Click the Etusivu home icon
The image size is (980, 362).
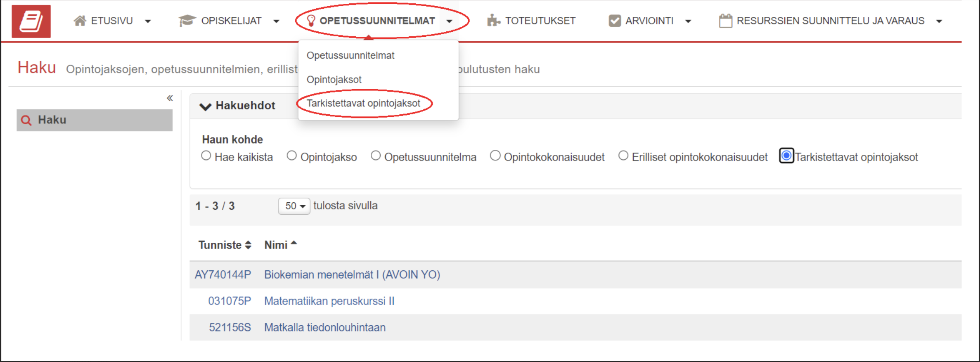point(80,21)
